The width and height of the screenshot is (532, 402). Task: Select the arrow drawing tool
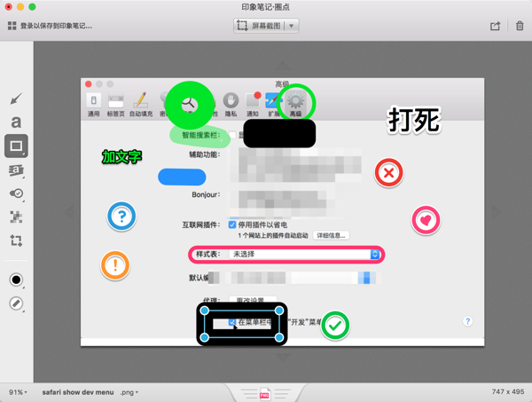coord(16,99)
